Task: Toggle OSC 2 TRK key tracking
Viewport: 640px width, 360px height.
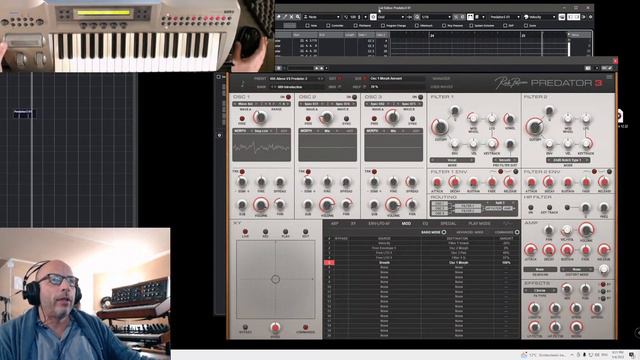Action: 308,171
